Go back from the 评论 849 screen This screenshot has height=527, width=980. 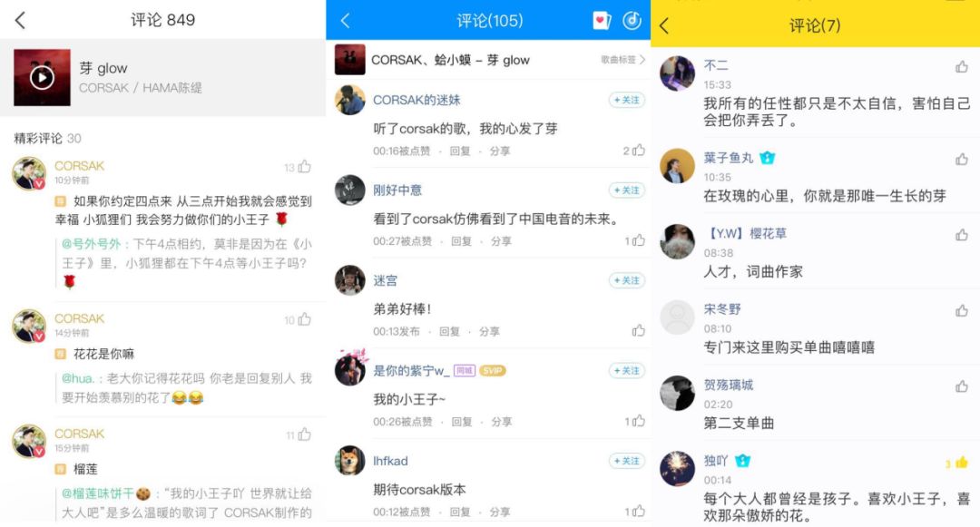(21, 20)
